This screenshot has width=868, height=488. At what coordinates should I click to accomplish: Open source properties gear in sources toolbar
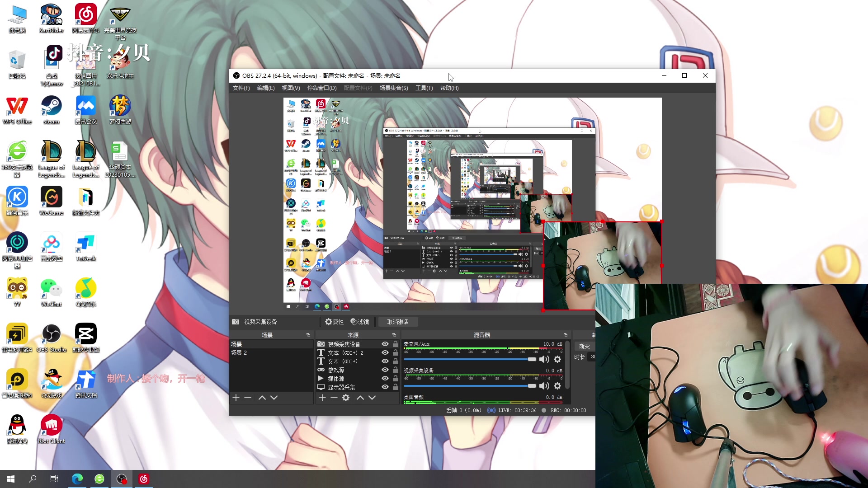coord(346,398)
